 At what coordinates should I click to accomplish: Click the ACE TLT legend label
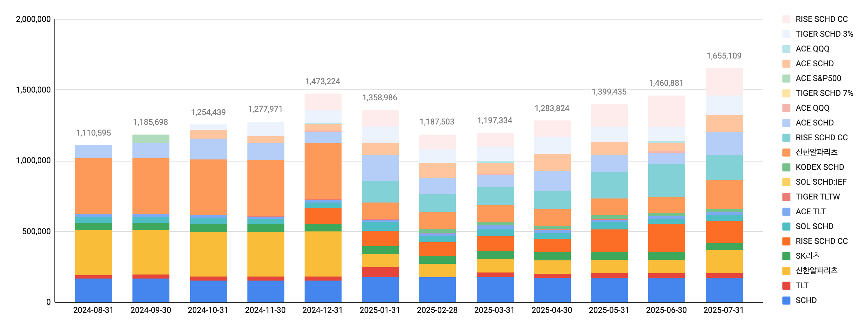811,212
